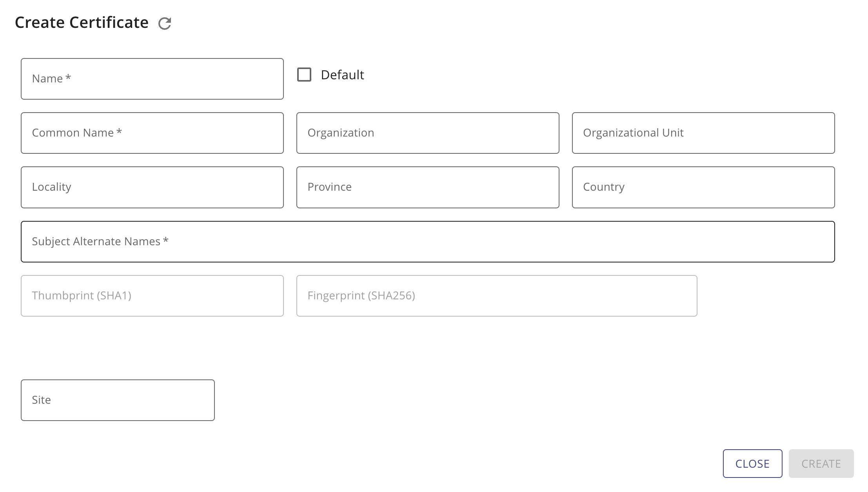The width and height of the screenshot is (868, 492).
Task: Click the Default label text
Action: click(x=342, y=74)
